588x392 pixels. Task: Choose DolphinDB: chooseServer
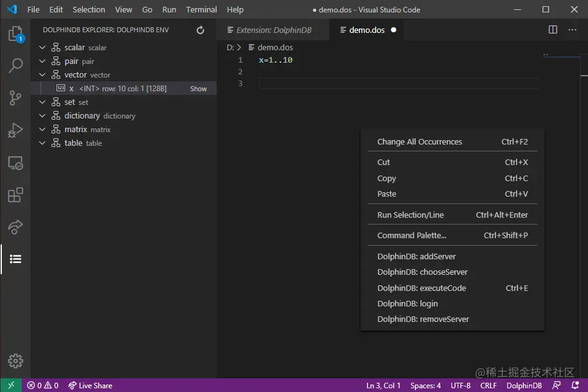[452, 272]
